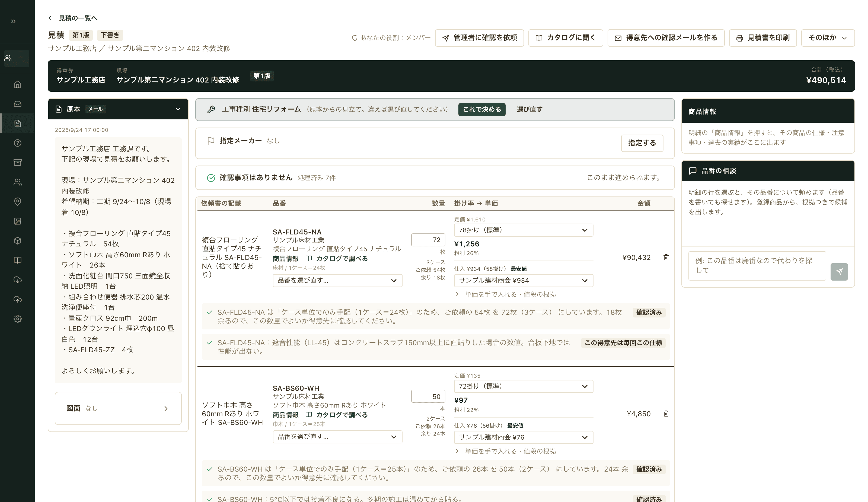Open the catalog book sidebar icon
The image size is (868, 502).
point(18,260)
